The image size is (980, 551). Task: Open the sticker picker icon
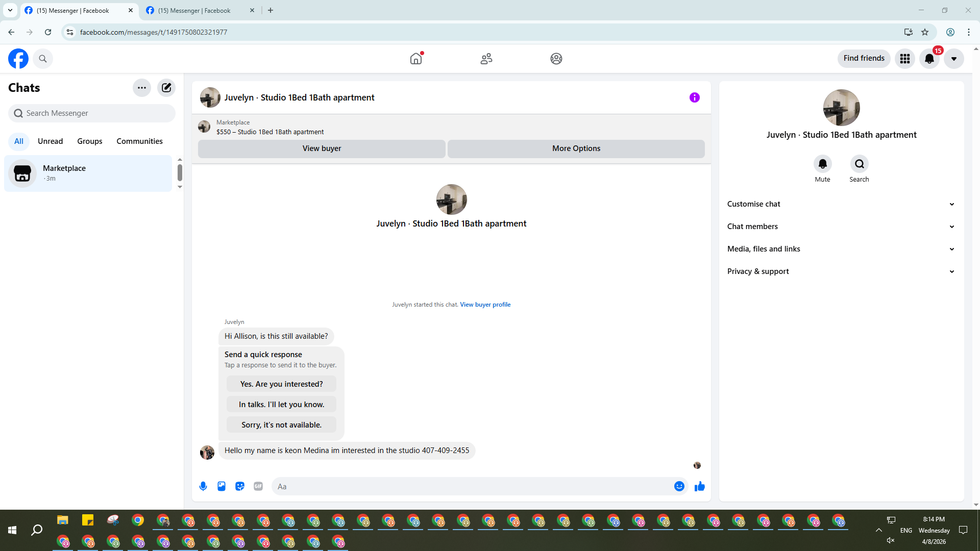pos(240,486)
